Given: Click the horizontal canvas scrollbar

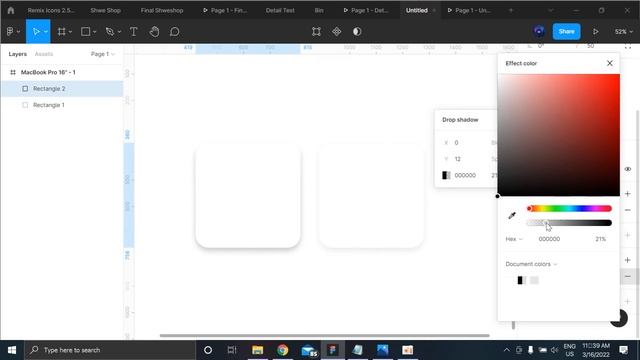Looking at the screenshot, I should 324,336.
